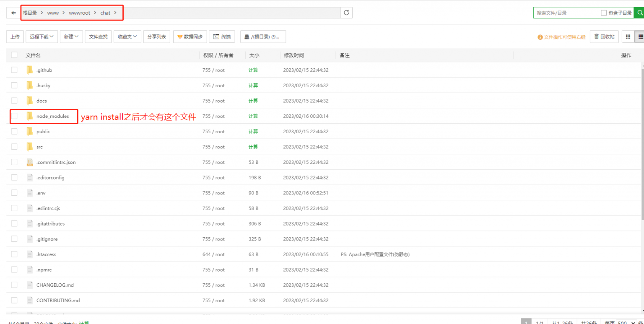Screen dimensions: 644x324
Task: Open the node_modules folder icon
Action: (x=29, y=116)
